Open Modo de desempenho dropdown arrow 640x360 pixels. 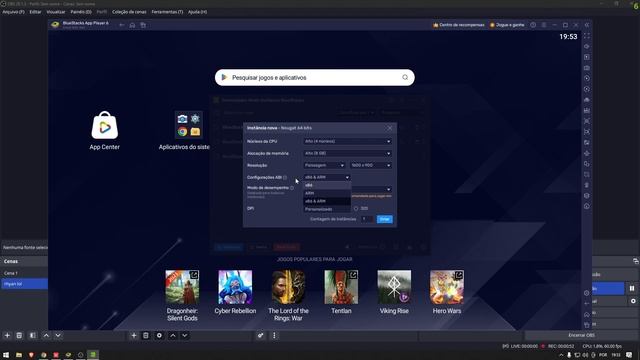coord(389,189)
